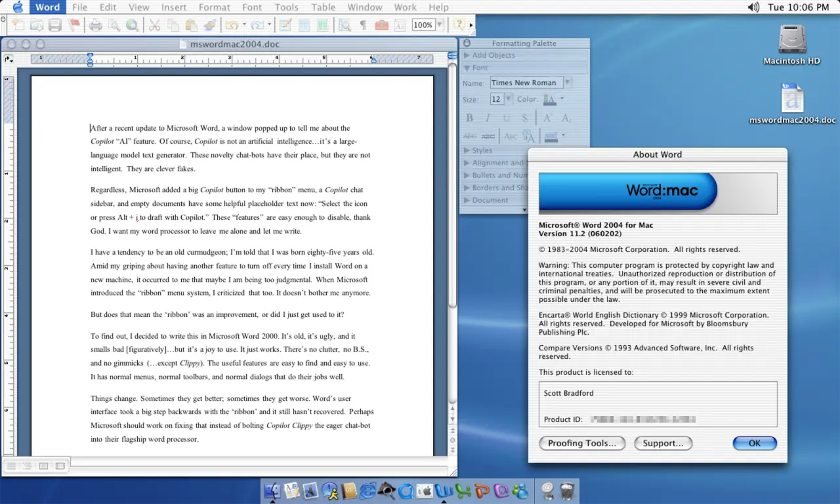Open the zoom percentage dropdown
The image size is (840, 504).
pyautogui.click(x=439, y=26)
